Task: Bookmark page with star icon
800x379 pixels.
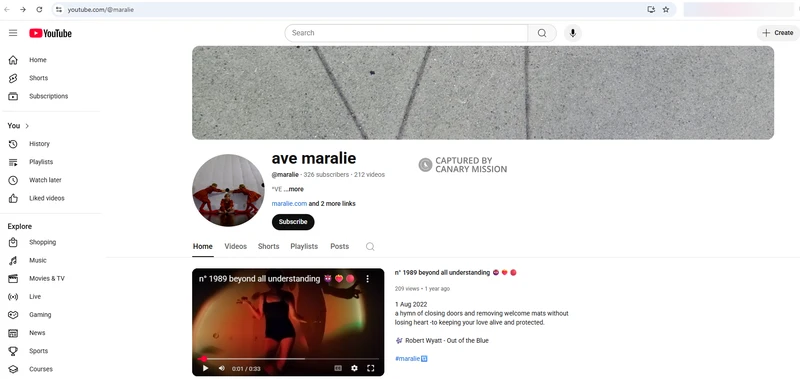Action: point(666,9)
